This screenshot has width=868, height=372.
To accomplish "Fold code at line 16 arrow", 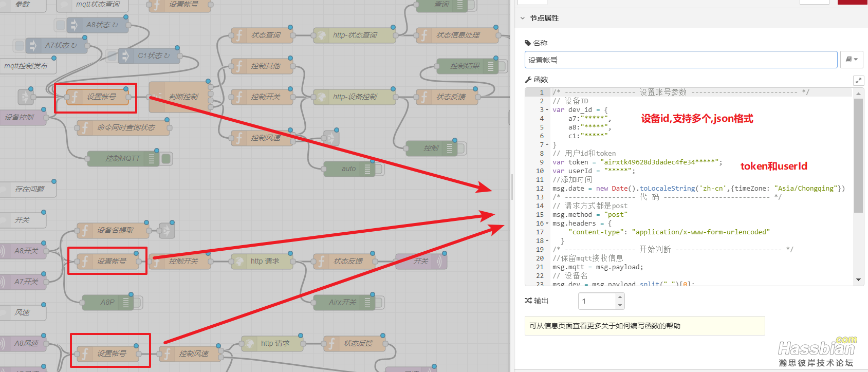I will point(547,224).
